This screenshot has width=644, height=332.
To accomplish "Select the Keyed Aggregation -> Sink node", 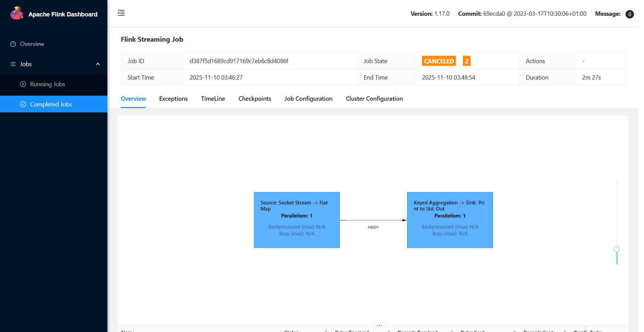I will coord(450,220).
